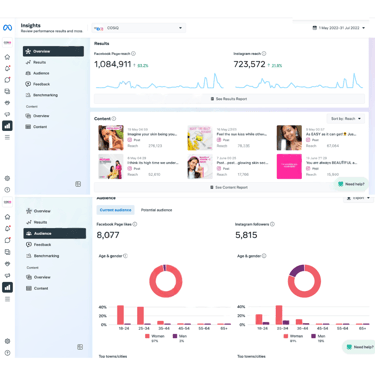Open thumbnail for 'Psst...psst...glowing skin' post
The width and height of the screenshot is (375, 375).
[x=200, y=166]
